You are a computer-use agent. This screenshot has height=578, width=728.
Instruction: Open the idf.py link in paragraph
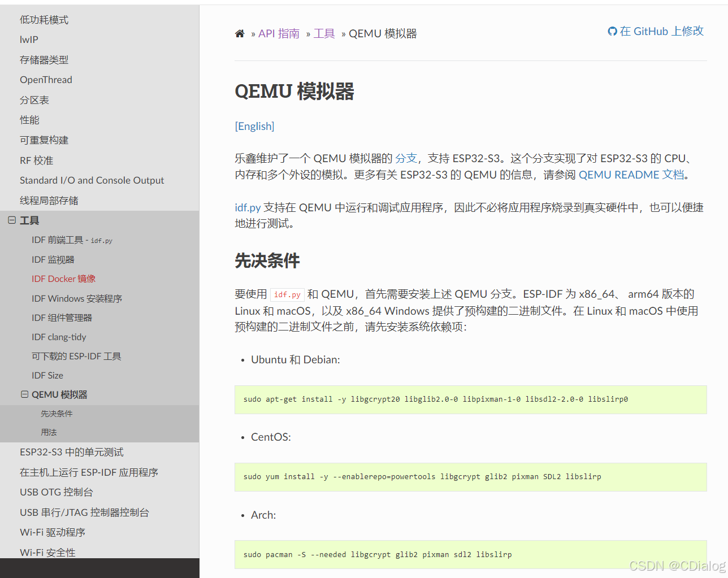click(x=248, y=207)
